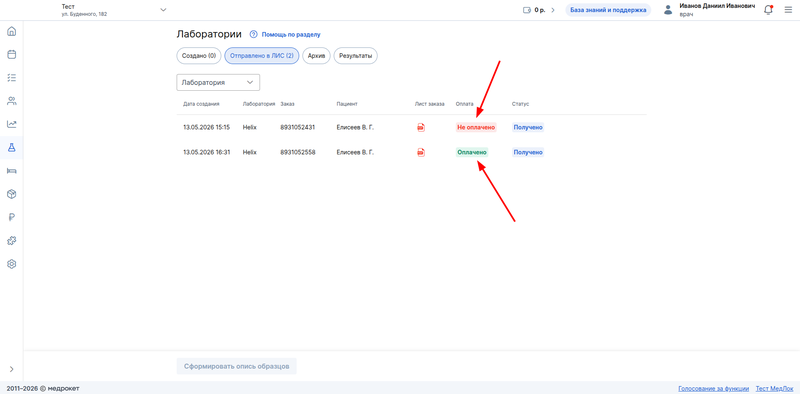Click the Оплачено payment badge

pos(472,152)
